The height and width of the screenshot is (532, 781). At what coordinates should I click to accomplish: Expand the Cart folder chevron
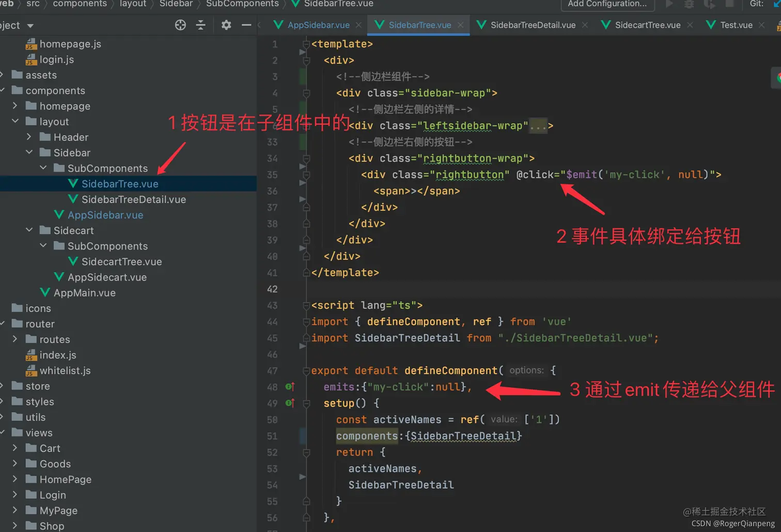pyautogui.click(x=15, y=448)
